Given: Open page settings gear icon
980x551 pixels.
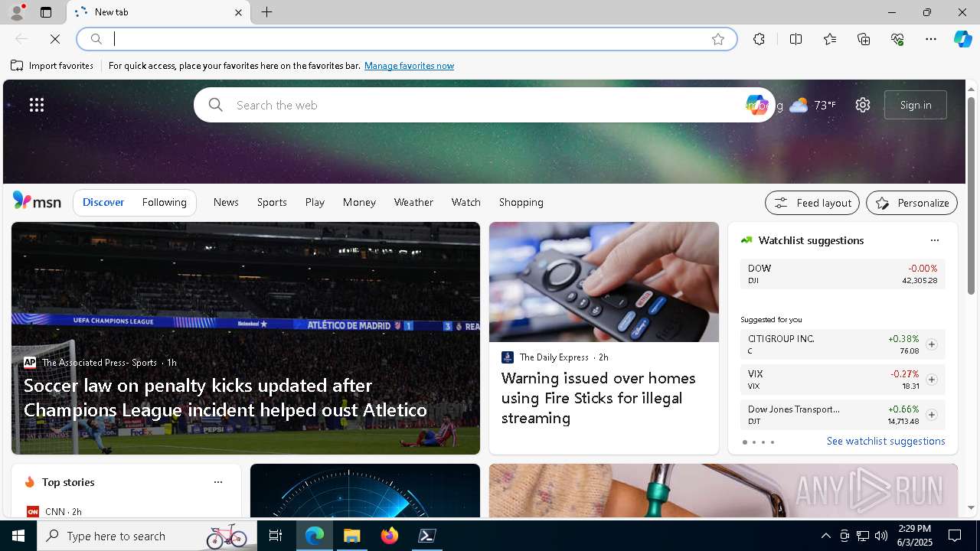Looking at the screenshot, I should pyautogui.click(x=863, y=105).
